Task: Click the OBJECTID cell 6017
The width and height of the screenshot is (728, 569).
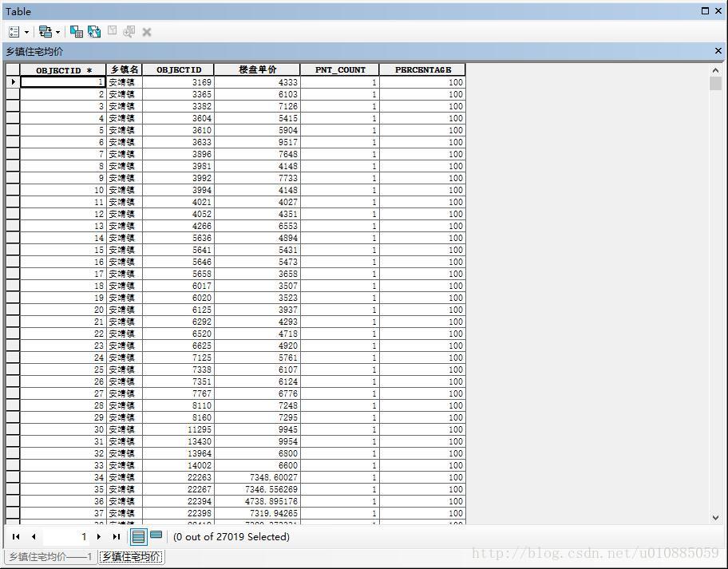Action: click(178, 286)
